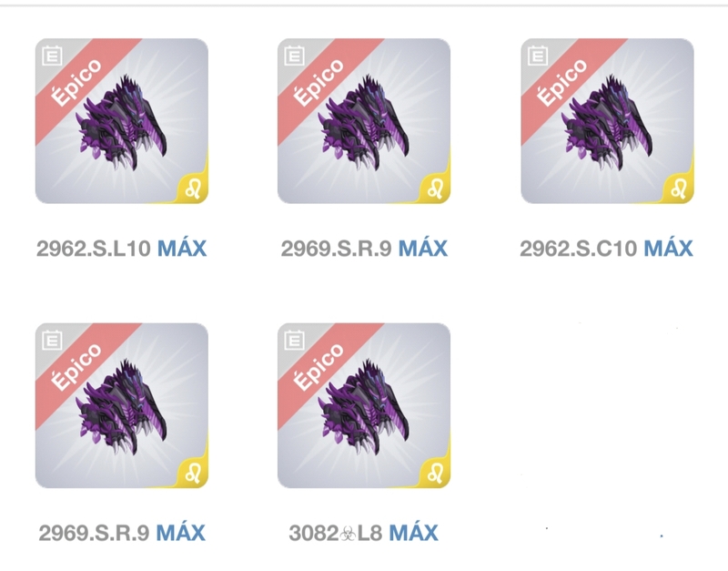Click the calendar icon on the 2969.S.R.9 card between the 2962 cards
Screen dimensions: 728x571
point(294,56)
